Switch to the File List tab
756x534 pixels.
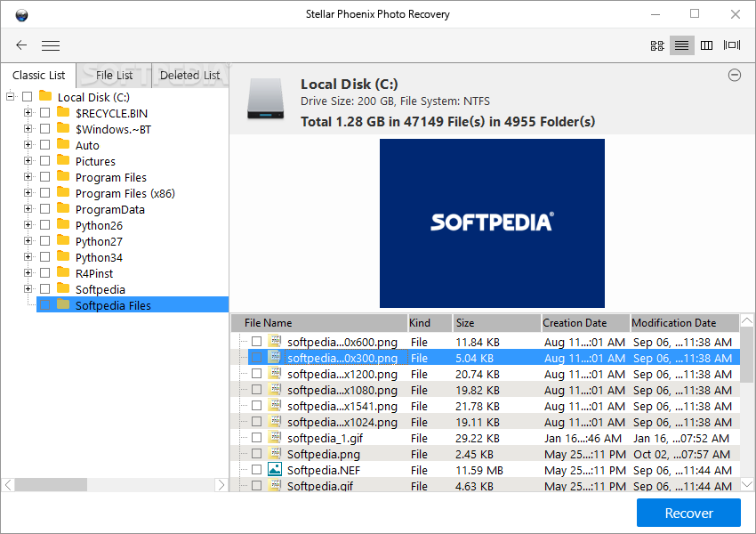(114, 76)
